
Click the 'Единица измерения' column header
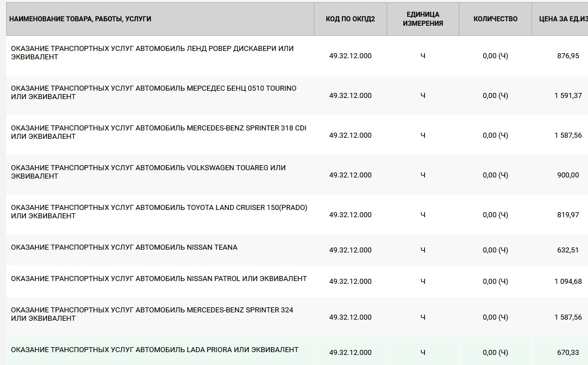click(423, 19)
